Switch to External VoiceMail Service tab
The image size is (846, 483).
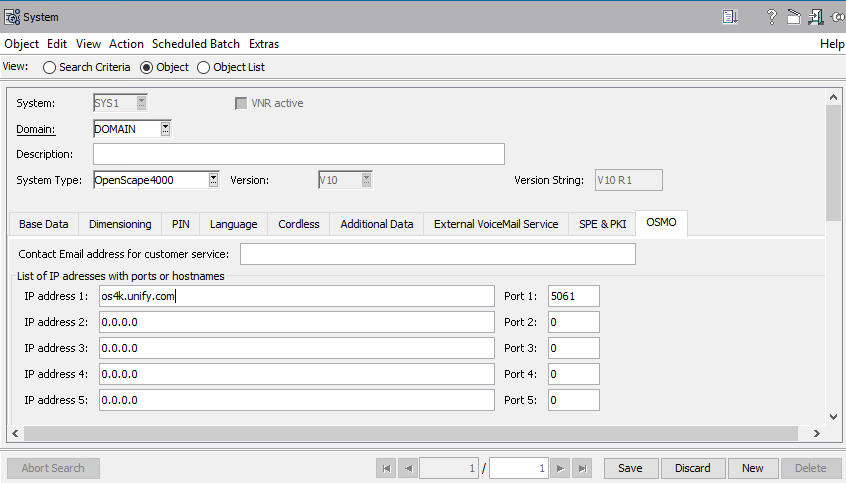pyautogui.click(x=496, y=225)
